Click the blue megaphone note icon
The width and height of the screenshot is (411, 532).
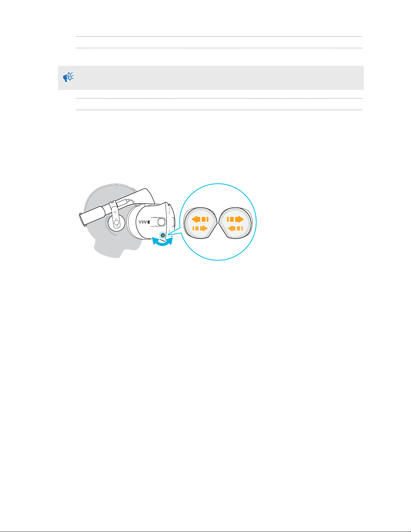[x=68, y=78]
